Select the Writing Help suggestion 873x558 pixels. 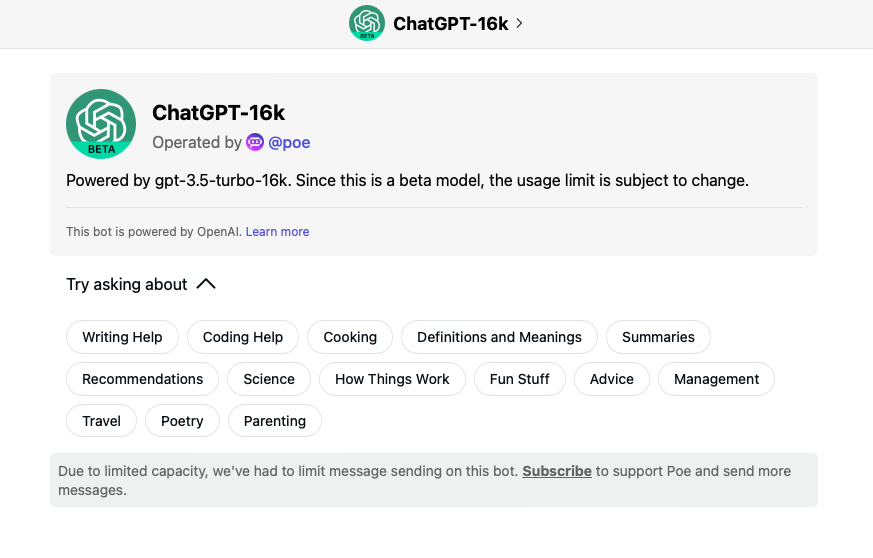(x=122, y=337)
